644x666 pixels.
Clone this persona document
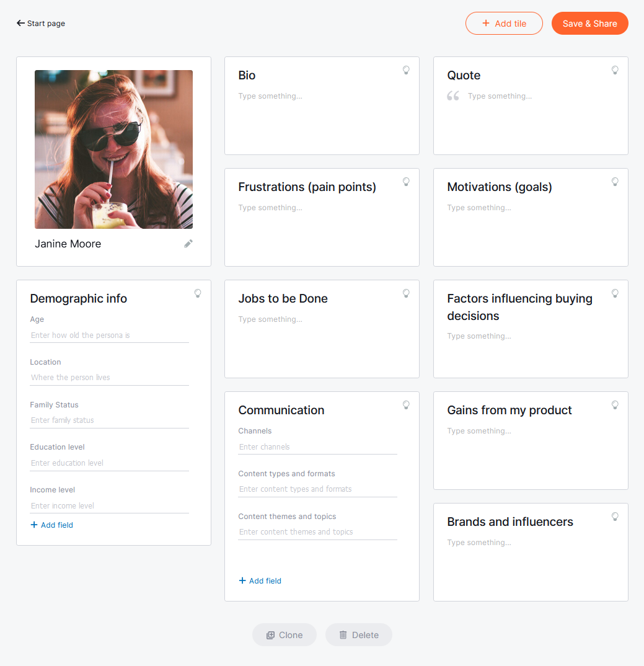click(x=284, y=634)
